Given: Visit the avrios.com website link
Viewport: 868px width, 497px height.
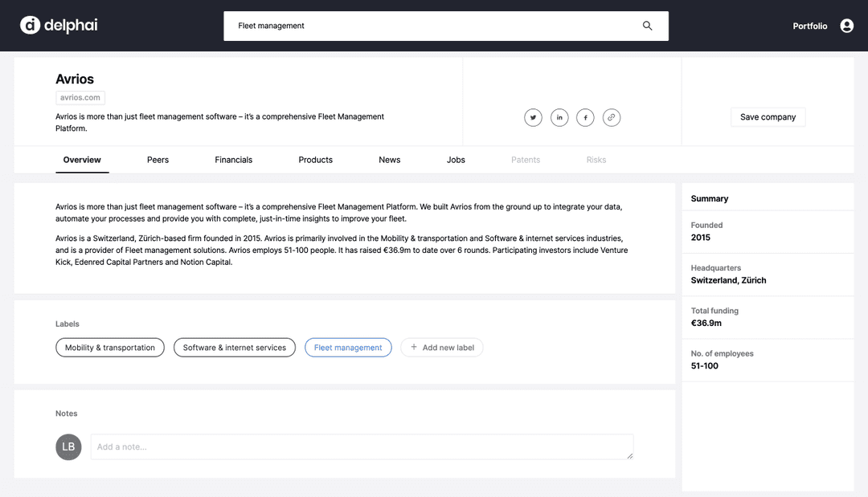Looking at the screenshot, I should click(x=80, y=97).
